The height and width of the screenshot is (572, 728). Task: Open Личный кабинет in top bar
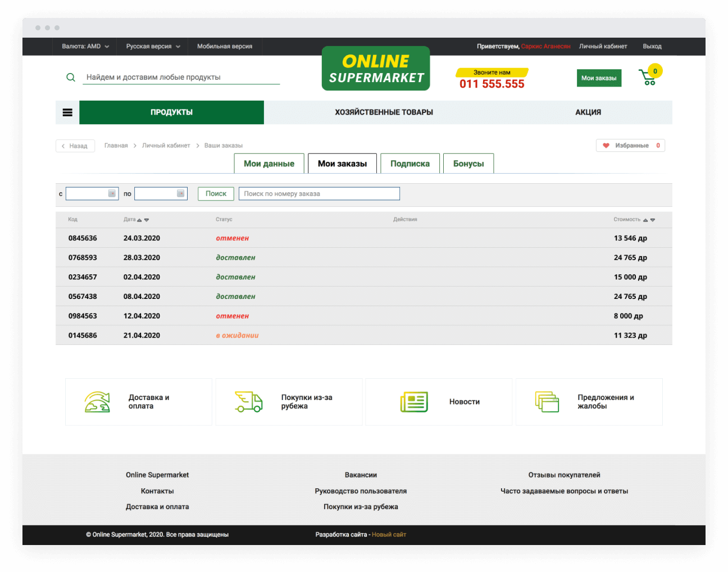point(603,47)
